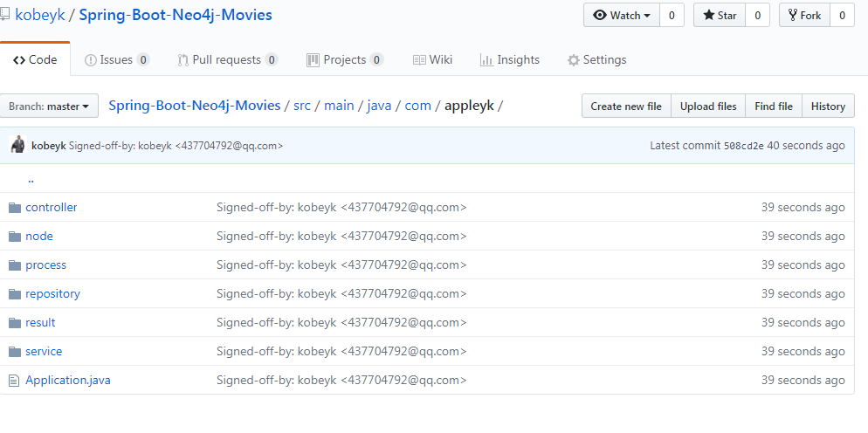Open the repository folder
Screen dimensions: 868x433
52,293
